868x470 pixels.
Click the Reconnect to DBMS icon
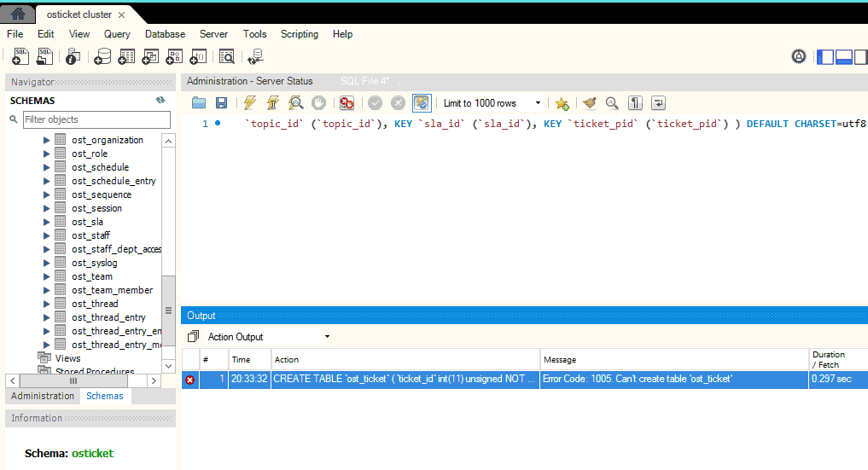254,57
